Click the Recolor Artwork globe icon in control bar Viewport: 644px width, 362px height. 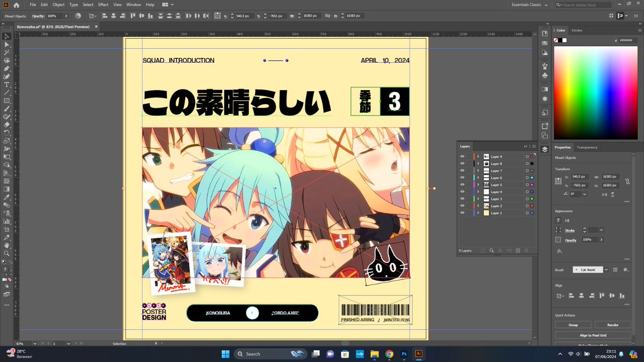tap(78, 16)
